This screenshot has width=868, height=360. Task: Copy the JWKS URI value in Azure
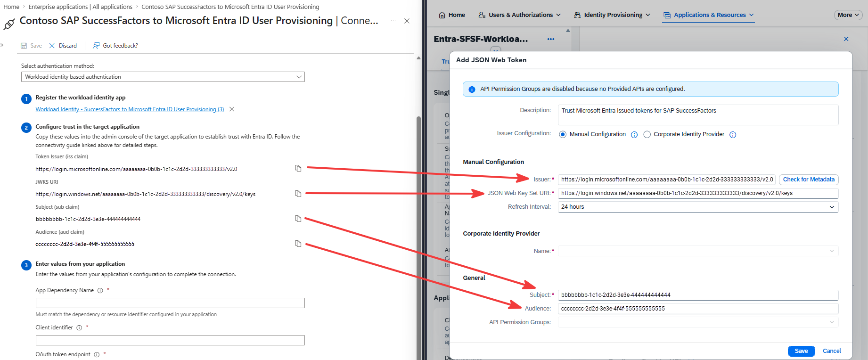click(x=298, y=194)
